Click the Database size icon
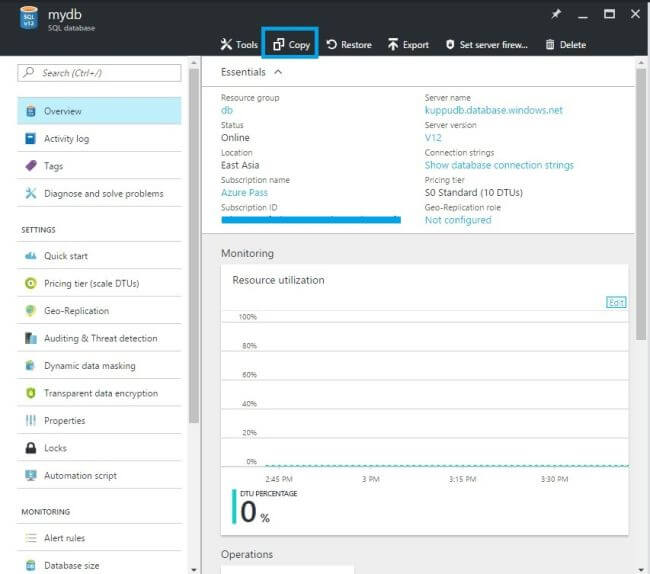 tap(31, 565)
